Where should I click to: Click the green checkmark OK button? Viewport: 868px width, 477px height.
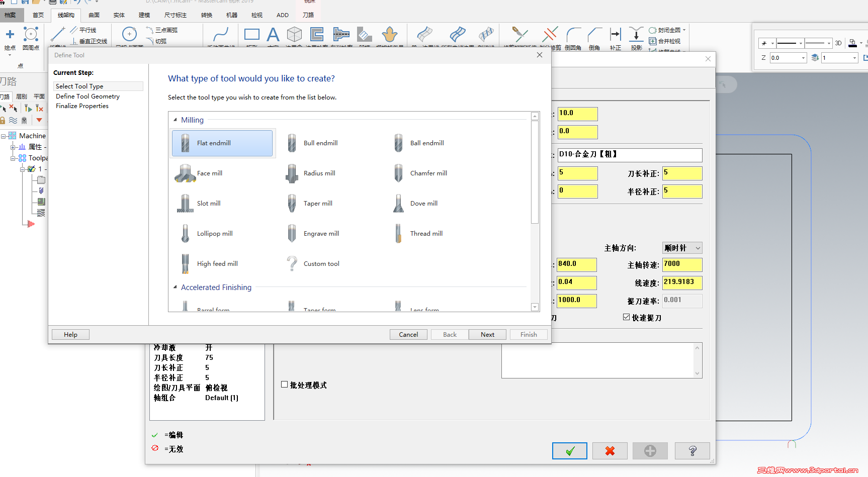(x=570, y=451)
